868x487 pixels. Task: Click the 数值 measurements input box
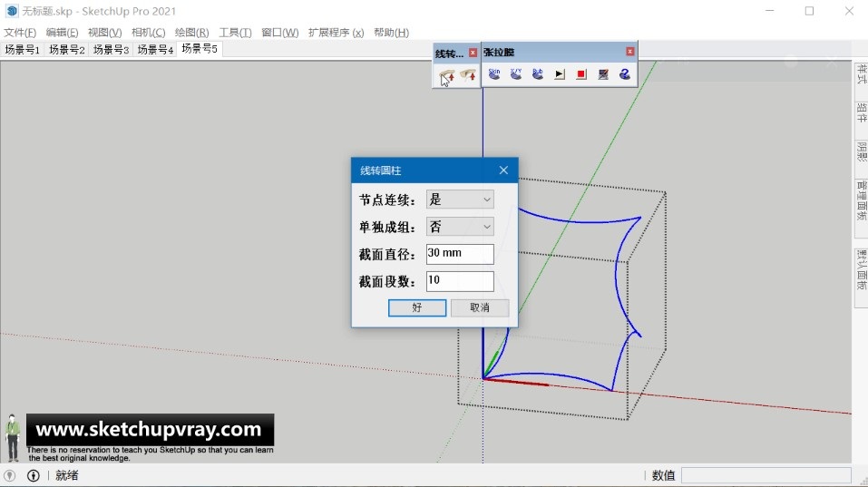pos(766,475)
